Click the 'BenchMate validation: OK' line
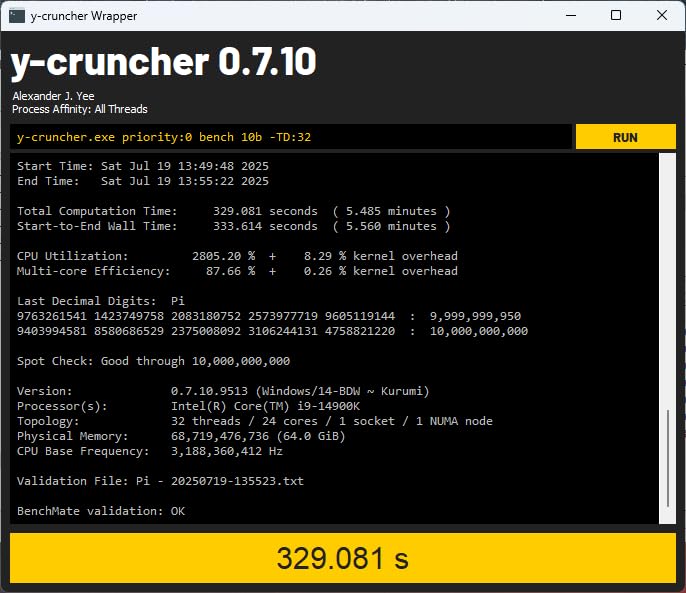Image resolution: width=686 pixels, height=593 pixels. (101, 511)
